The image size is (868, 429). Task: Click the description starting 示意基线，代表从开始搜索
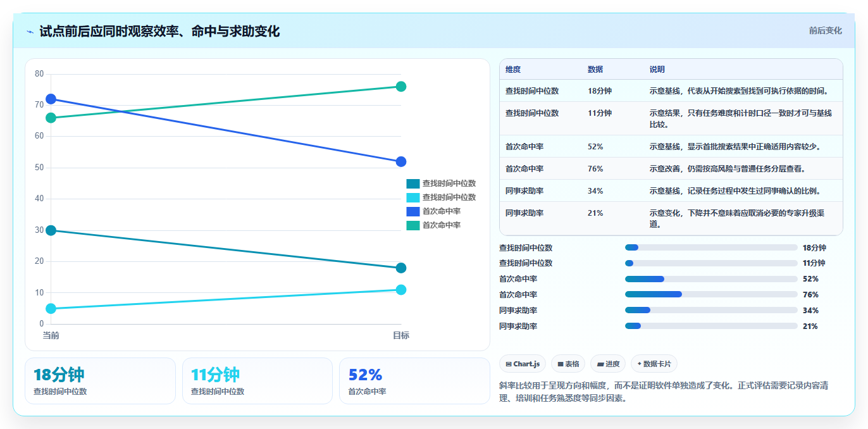tap(739, 91)
